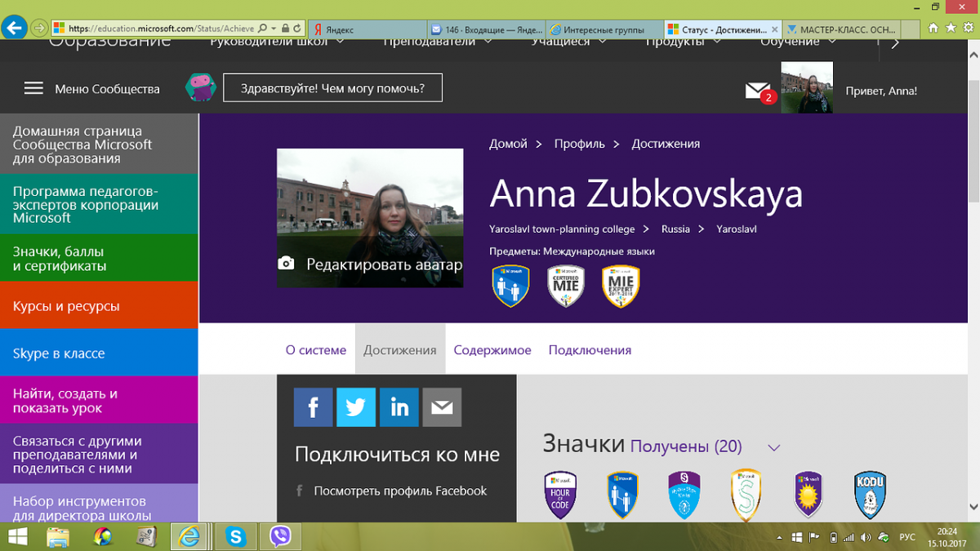Image resolution: width=980 pixels, height=551 pixels.
Task: Share profile via the email envelope icon
Action: tap(442, 407)
